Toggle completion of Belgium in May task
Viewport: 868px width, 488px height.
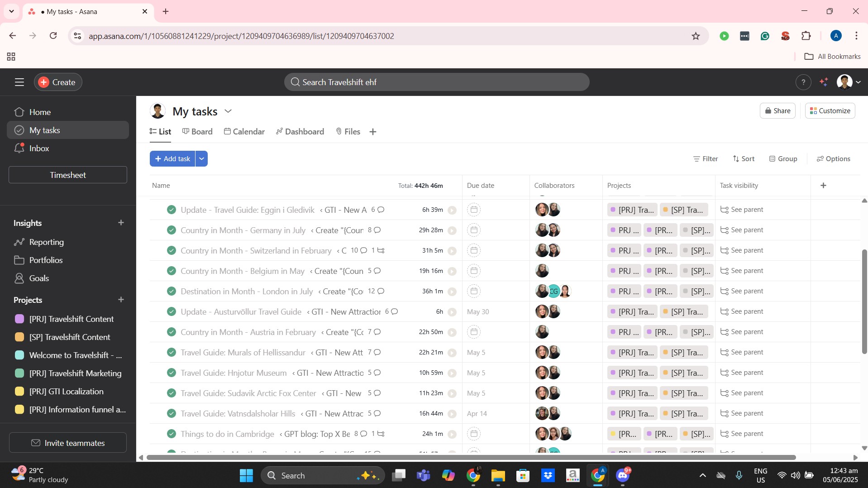tap(171, 271)
